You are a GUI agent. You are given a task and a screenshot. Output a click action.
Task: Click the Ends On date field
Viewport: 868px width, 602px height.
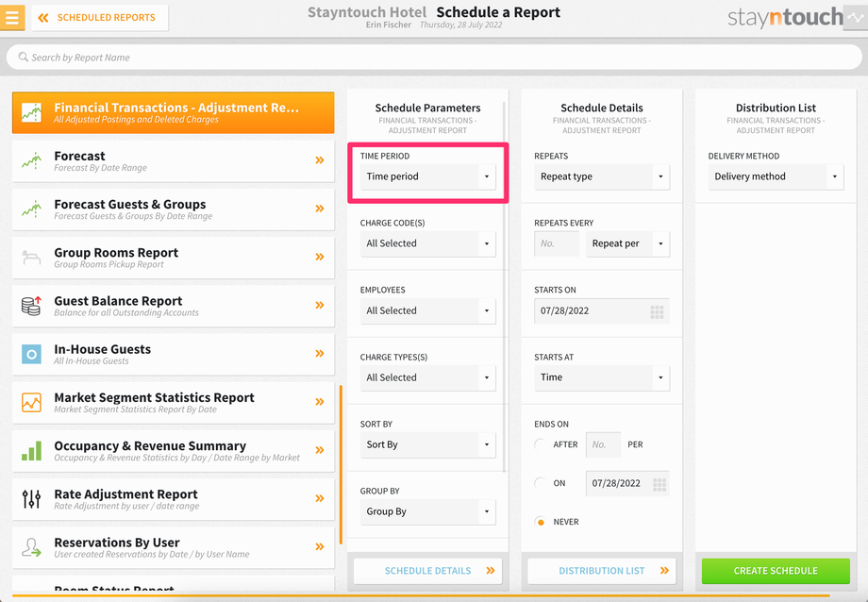[x=627, y=483]
